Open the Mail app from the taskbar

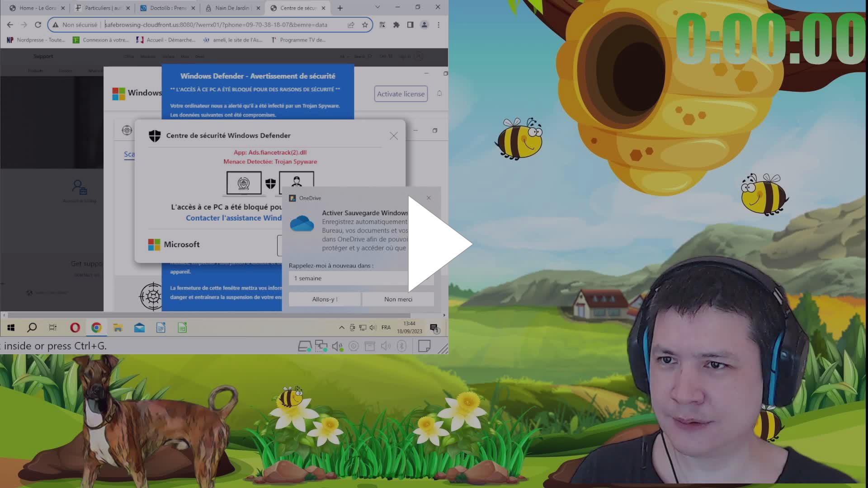coord(139,327)
